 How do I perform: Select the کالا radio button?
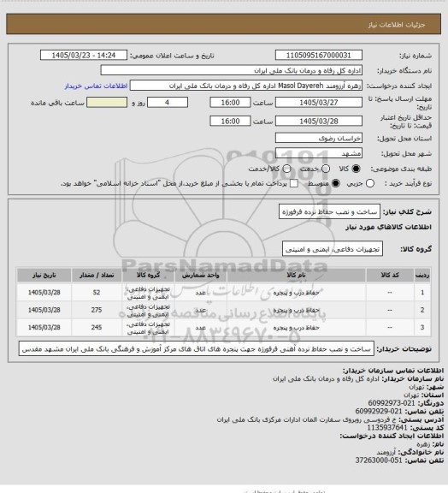[356, 169]
